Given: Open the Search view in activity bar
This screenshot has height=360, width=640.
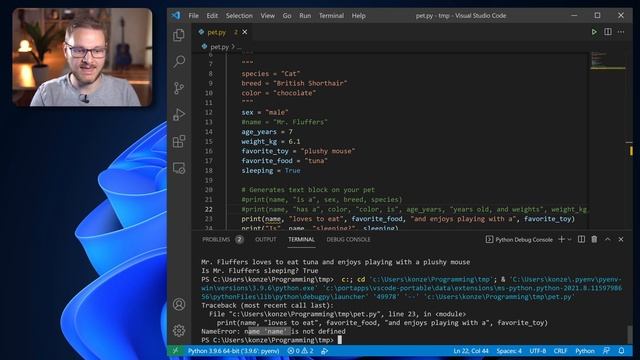Looking at the screenshot, I should pyautogui.click(x=179, y=62).
